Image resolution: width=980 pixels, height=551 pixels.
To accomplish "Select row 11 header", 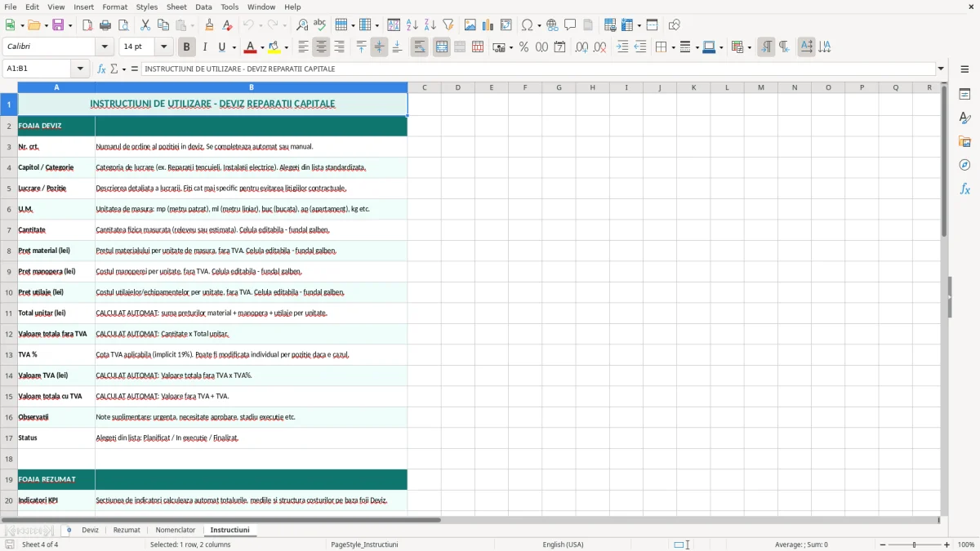I will pos(9,313).
